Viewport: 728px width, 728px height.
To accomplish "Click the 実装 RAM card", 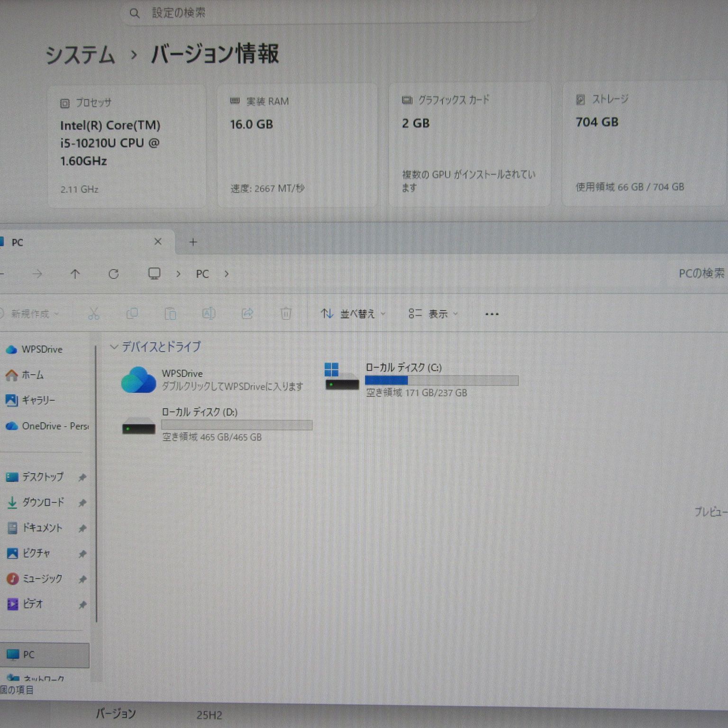I will coord(297,145).
